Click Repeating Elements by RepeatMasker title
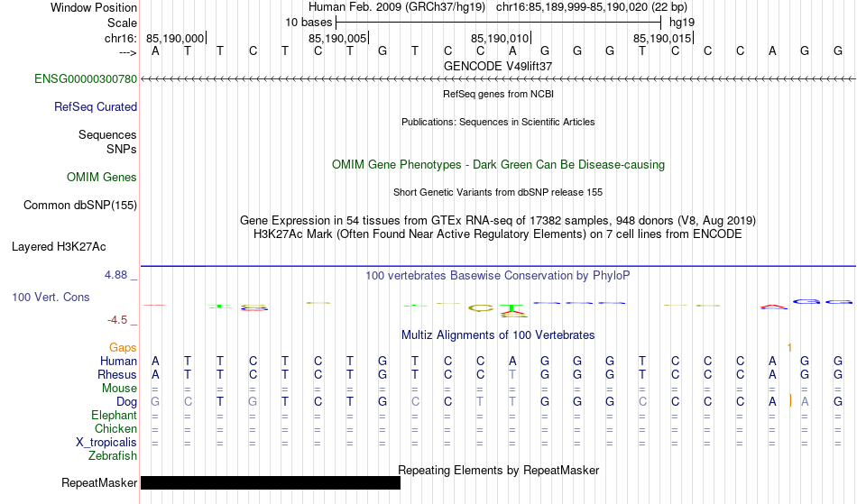857x504 pixels. [x=498, y=470]
